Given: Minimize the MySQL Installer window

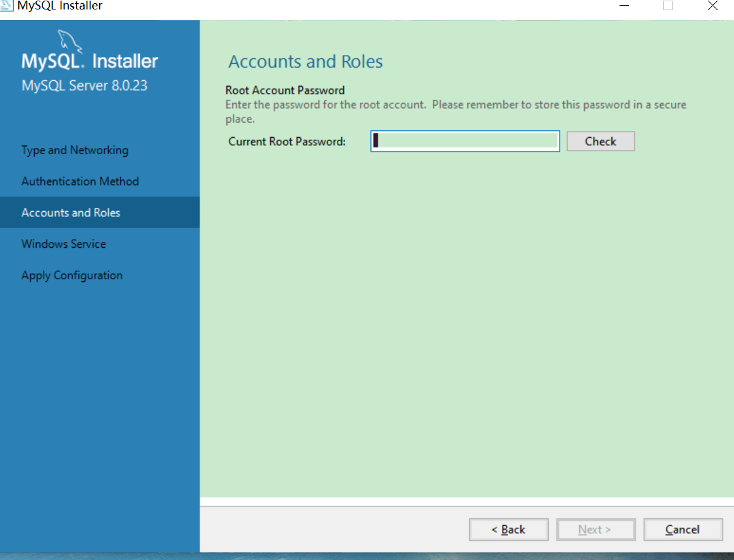Looking at the screenshot, I should point(624,6).
